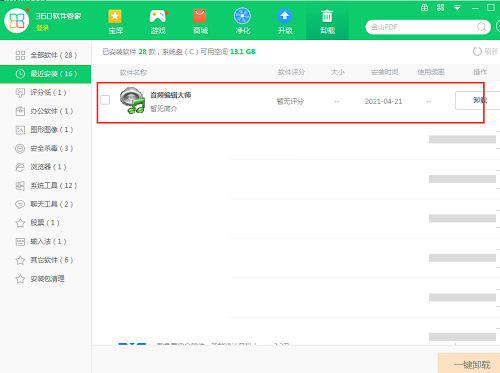Image resolution: width=500 pixels, height=373 pixels.
Task: Click the install date 2021-04-21
Action: pos(383,101)
